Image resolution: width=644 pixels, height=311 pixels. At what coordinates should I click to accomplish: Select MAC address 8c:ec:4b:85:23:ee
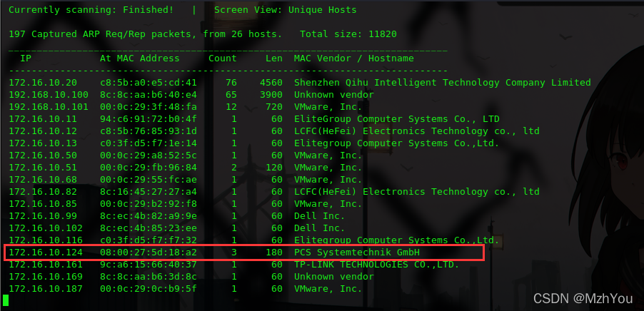[x=149, y=228]
